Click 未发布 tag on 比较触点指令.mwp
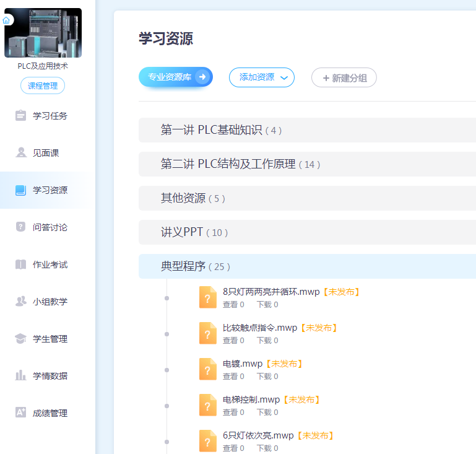476x454 pixels. (319, 328)
